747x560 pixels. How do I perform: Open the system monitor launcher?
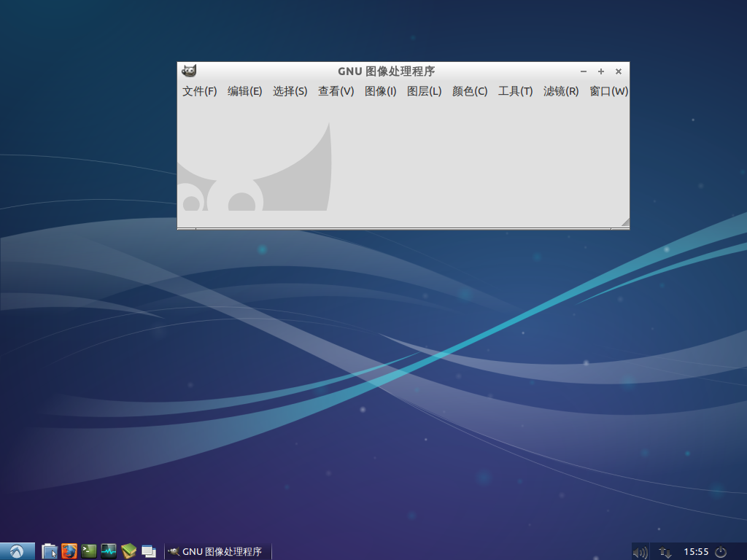tap(109, 551)
